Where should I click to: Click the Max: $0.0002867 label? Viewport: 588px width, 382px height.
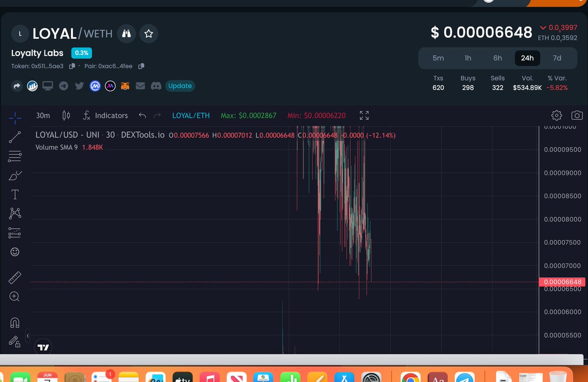click(x=248, y=115)
